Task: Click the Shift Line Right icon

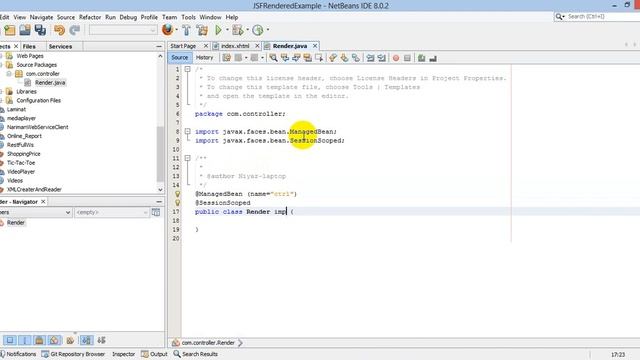Action: [x=382, y=58]
